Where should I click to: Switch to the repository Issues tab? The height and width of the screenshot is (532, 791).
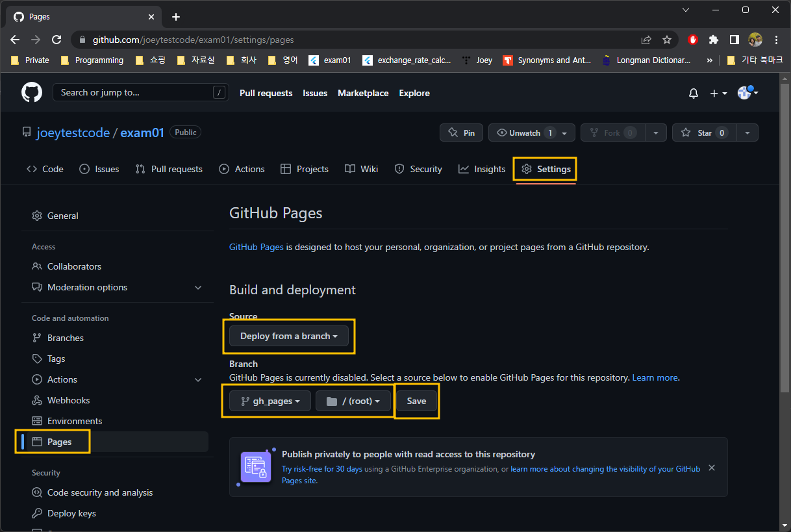(99, 169)
